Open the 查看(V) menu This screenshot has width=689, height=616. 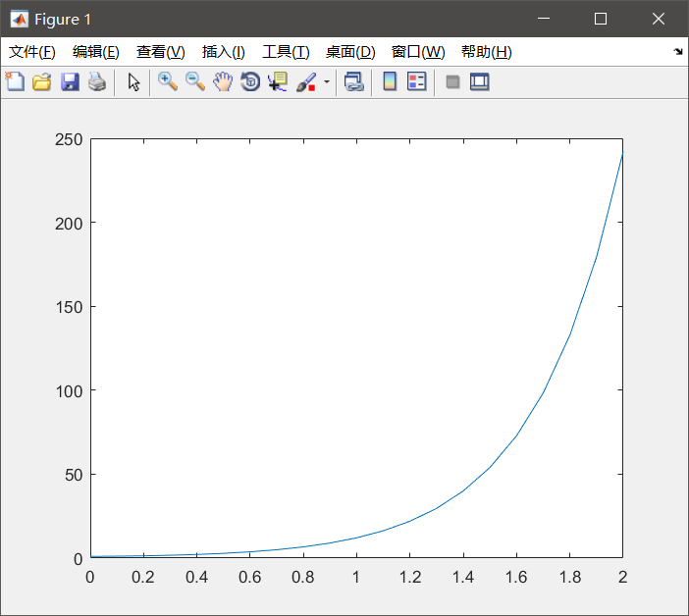coord(160,52)
